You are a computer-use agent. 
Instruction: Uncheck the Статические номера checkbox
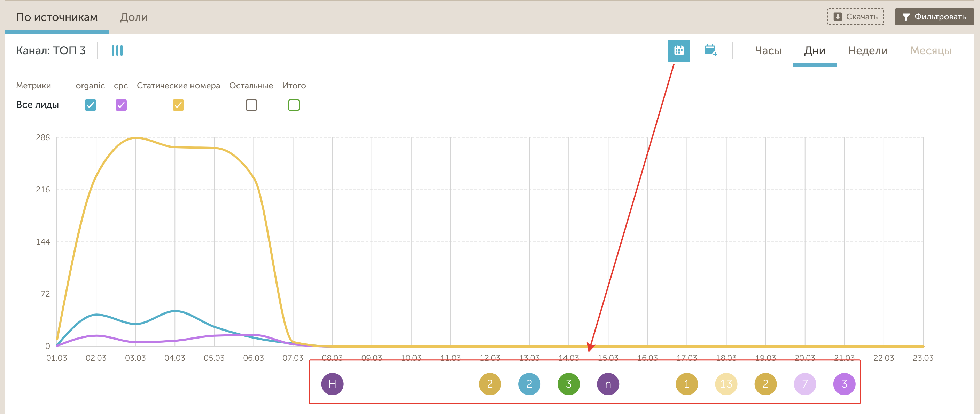click(x=178, y=105)
